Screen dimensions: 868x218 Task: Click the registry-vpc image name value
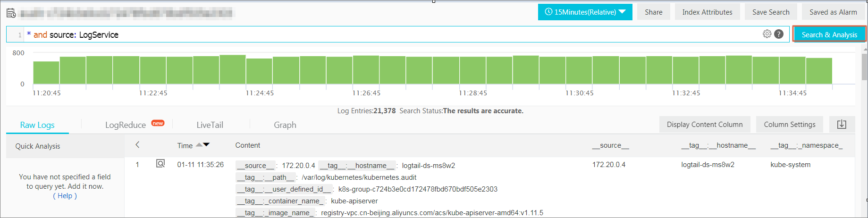click(x=432, y=213)
